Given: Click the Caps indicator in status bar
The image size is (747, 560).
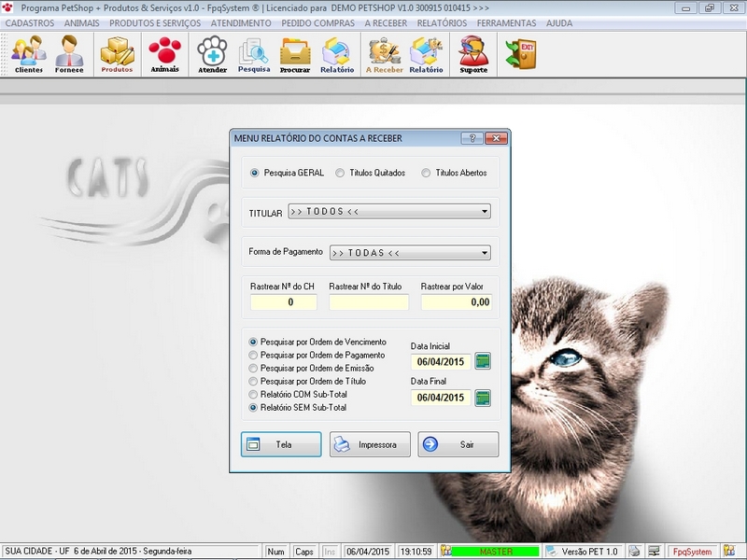Looking at the screenshot, I should coord(304,551).
